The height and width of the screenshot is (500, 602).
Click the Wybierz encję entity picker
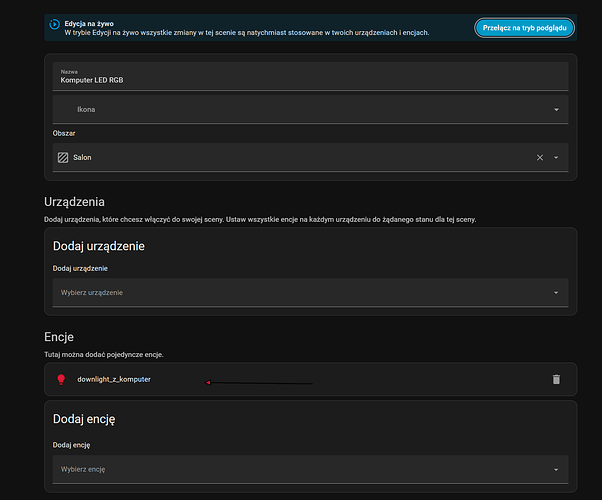pyautogui.click(x=300, y=468)
